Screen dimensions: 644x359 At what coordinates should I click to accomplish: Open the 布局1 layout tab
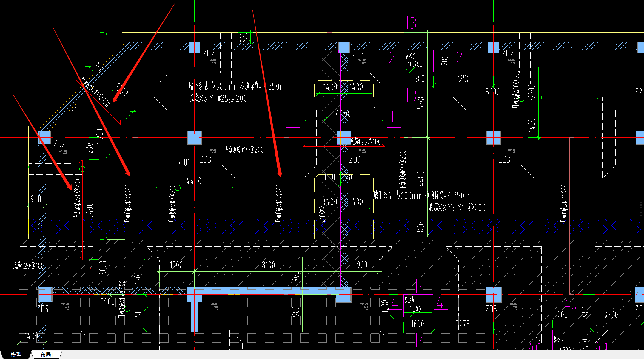[47, 355]
